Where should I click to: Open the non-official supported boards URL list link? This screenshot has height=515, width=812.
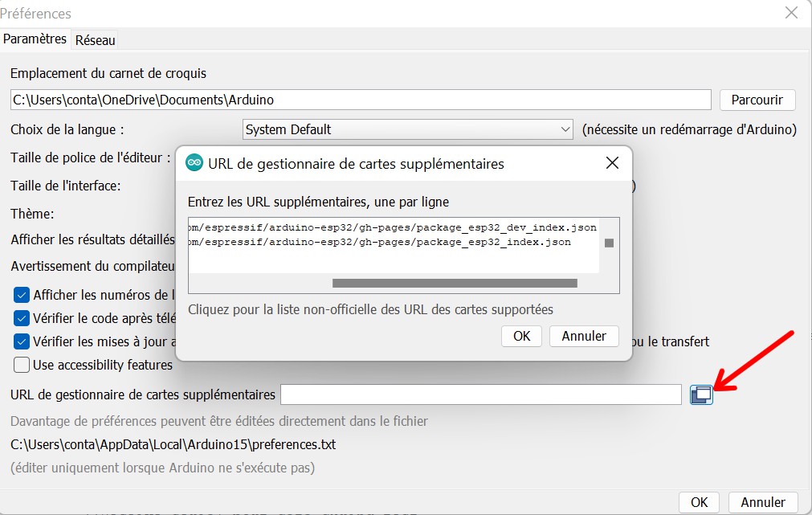(x=371, y=310)
